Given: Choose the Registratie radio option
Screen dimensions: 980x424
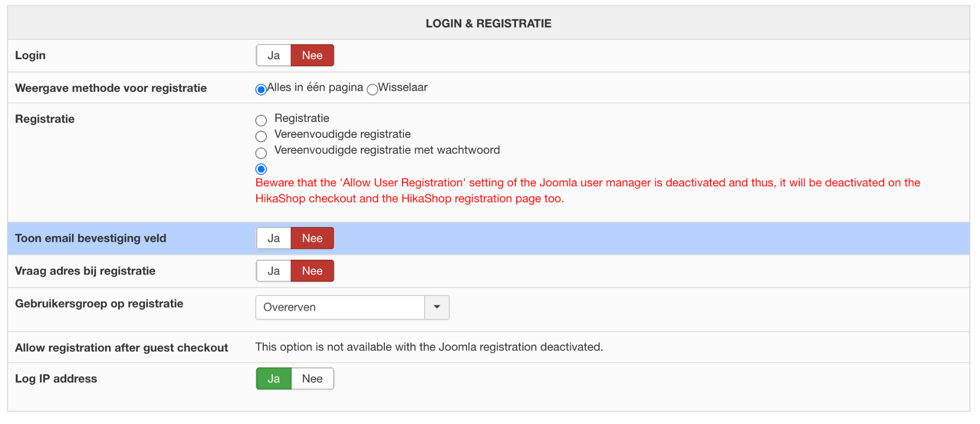Looking at the screenshot, I should coord(261,120).
